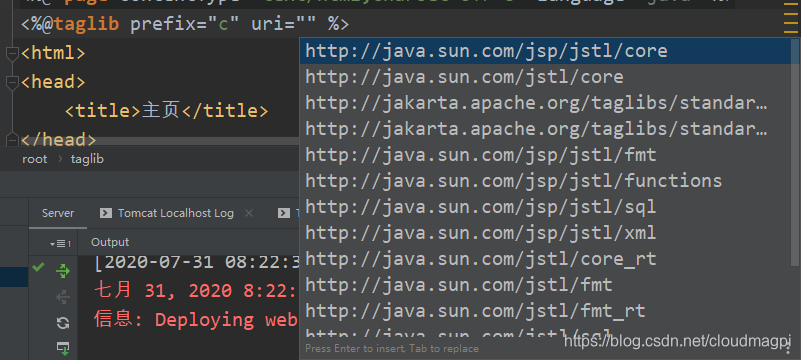
Task: Select the Output panel header
Action: 110,242
